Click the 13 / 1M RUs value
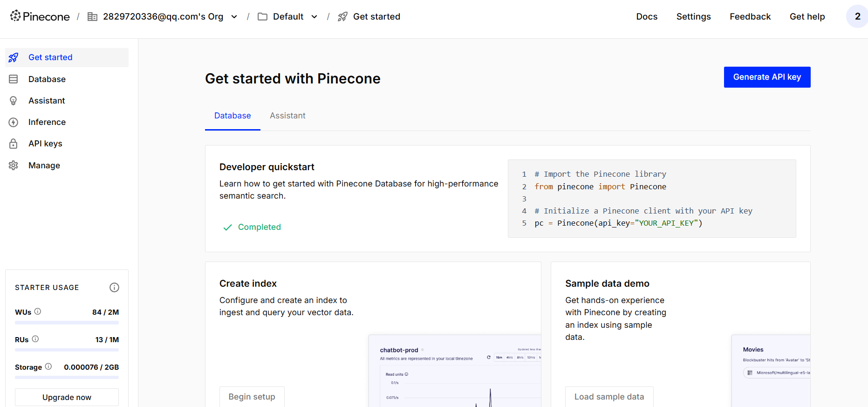 tap(107, 339)
